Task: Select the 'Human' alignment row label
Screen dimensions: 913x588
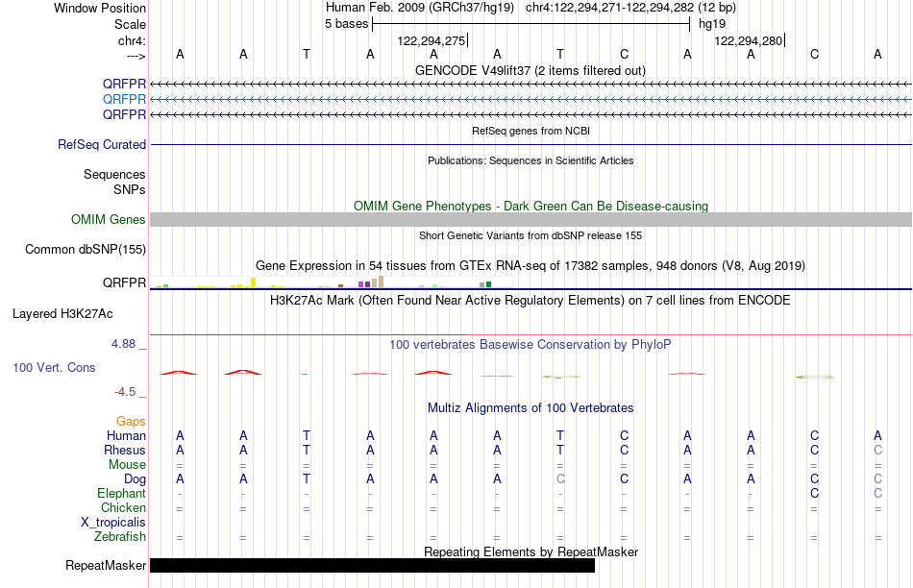Action: pos(126,436)
